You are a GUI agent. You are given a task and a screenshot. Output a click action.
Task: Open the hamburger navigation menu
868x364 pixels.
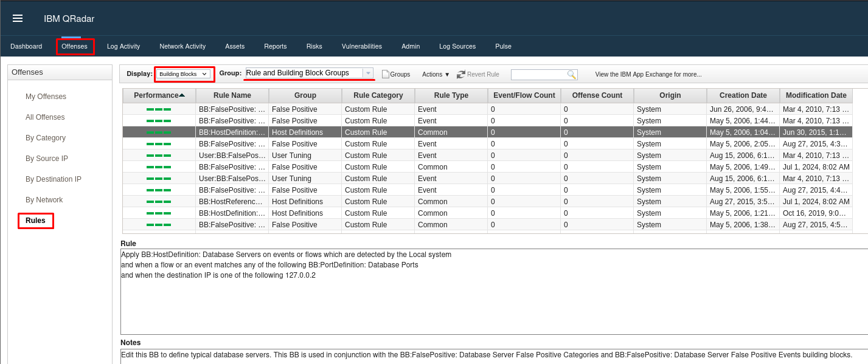[18, 18]
